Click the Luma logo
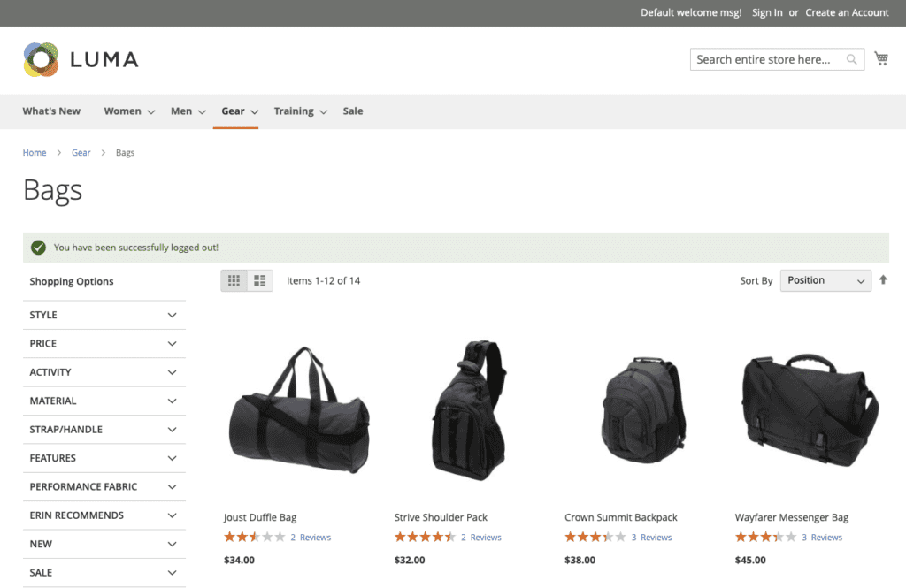The width and height of the screenshot is (906, 588). coord(81,59)
